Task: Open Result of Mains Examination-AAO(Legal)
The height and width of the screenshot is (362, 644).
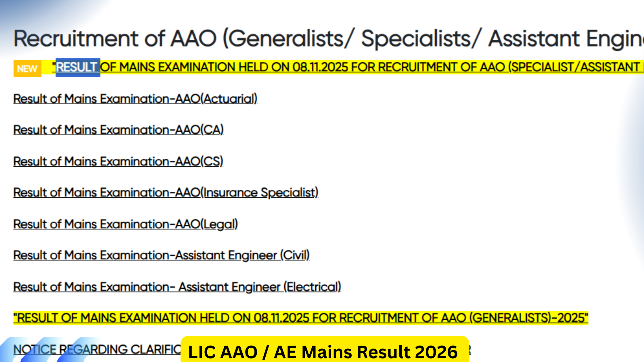Action: [x=125, y=224]
